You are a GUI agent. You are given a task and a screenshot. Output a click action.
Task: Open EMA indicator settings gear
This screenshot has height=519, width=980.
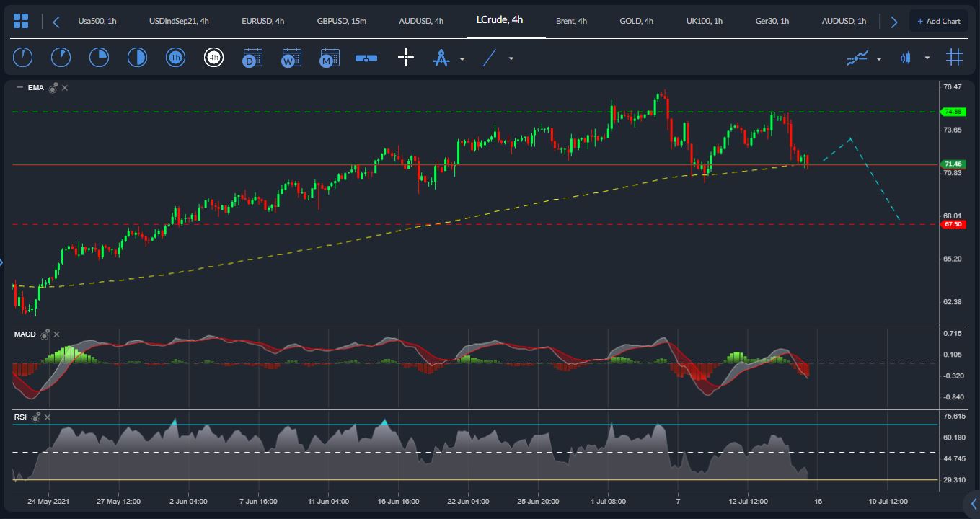pos(53,88)
